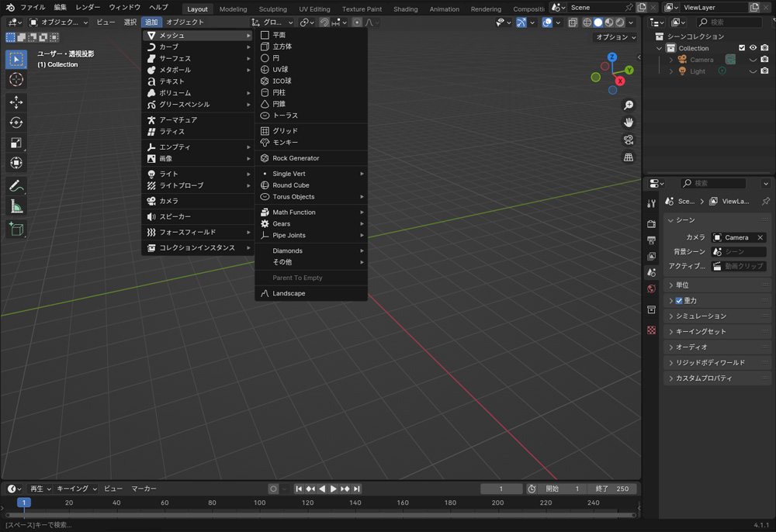Add a モンキー mesh from menu

coord(285,143)
